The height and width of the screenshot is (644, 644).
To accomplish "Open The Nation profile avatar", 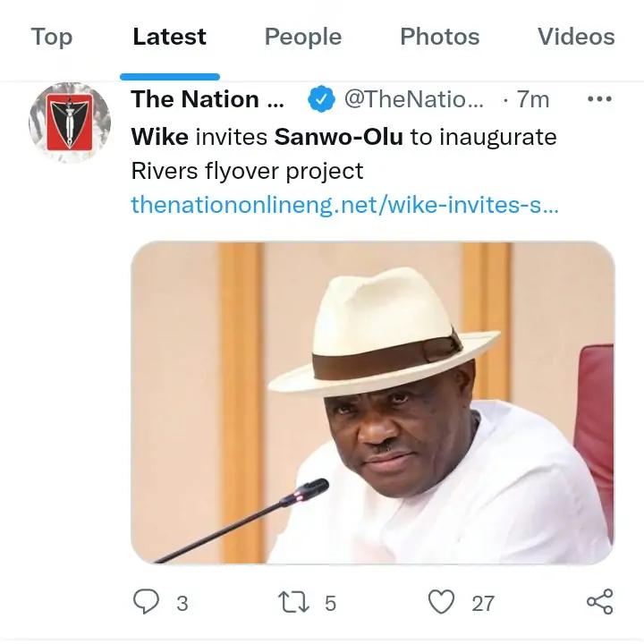I will pyautogui.click(x=70, y=123).
